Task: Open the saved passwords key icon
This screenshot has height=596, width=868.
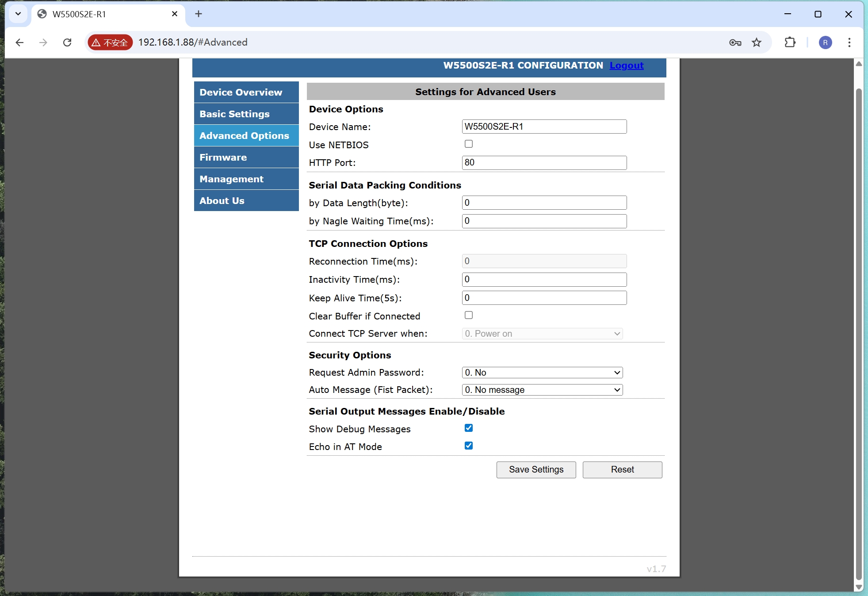Action: pos(735,42)
